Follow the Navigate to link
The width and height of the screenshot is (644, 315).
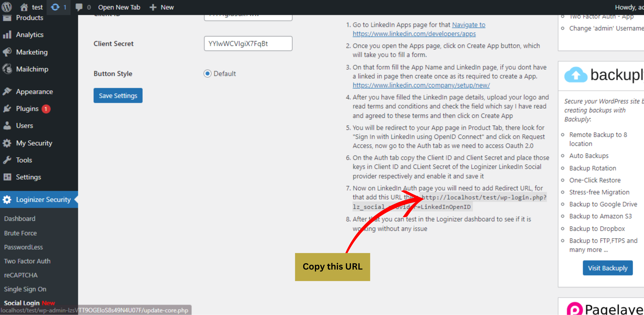point(469,25)
